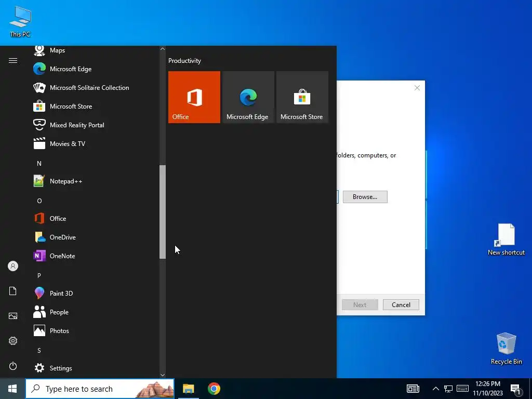532x399 pixels.
Task: Click the Office tile under Productivity
Action: coord(194,97)
